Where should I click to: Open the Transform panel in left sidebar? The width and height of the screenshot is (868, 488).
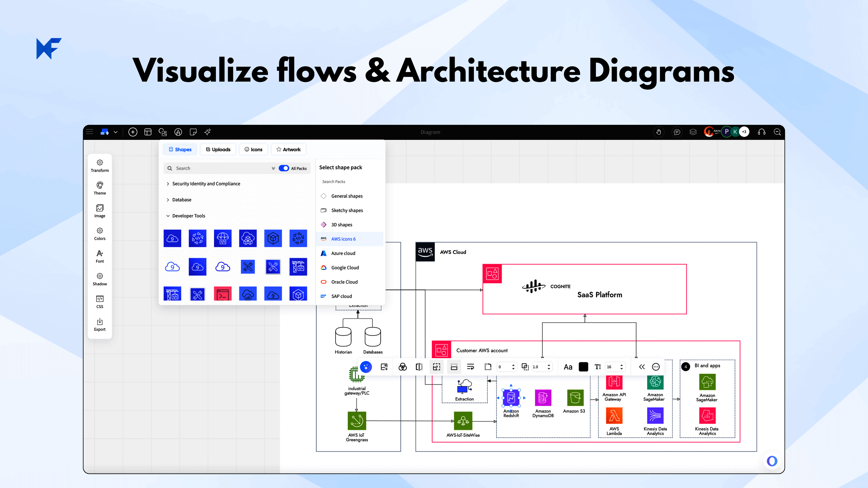[x=100, y=166]
